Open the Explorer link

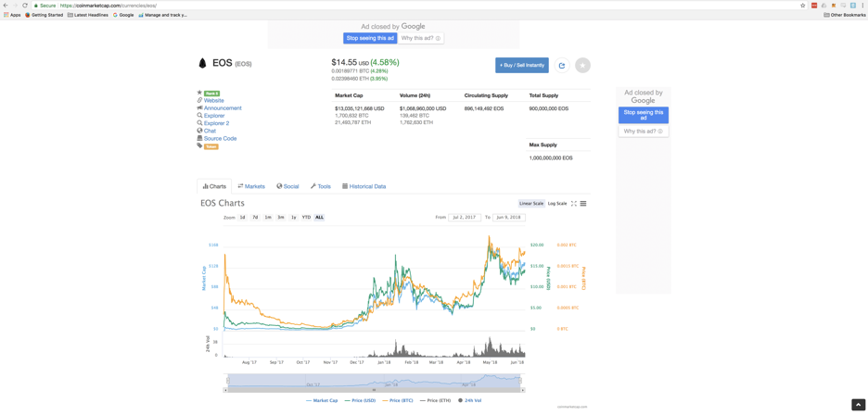click(x=214, y=116)
